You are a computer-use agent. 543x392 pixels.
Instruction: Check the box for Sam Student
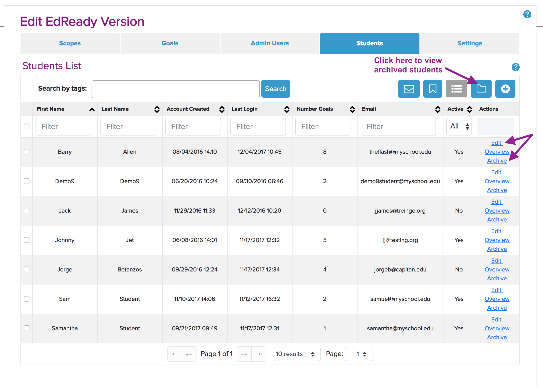[27, 299]
